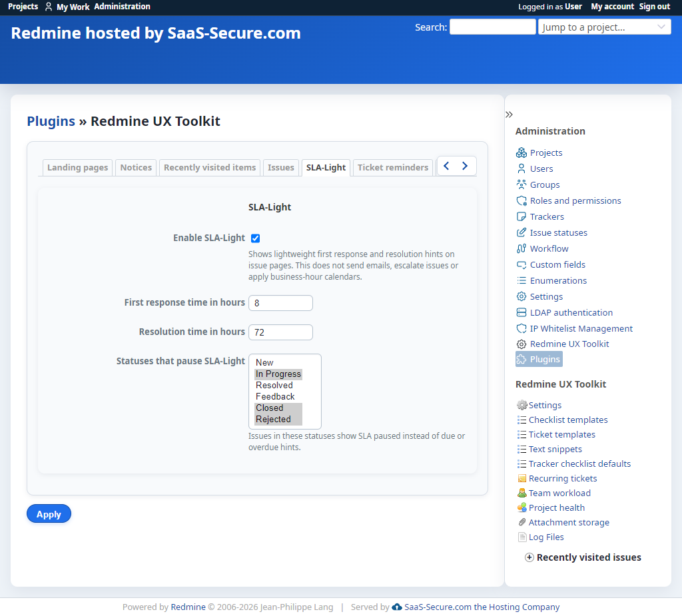Open the Projects top menu item
682x616 pixels.
[23, 7]
